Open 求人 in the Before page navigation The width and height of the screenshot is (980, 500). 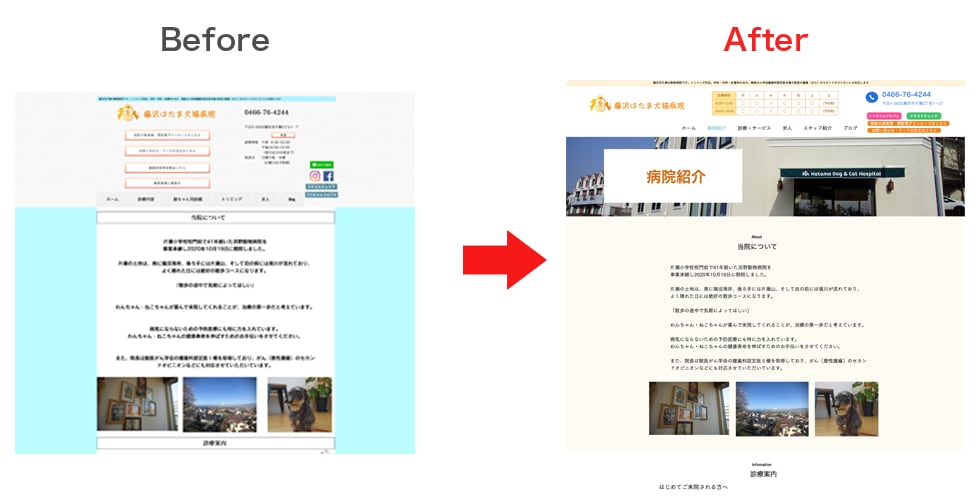point(265,199)
